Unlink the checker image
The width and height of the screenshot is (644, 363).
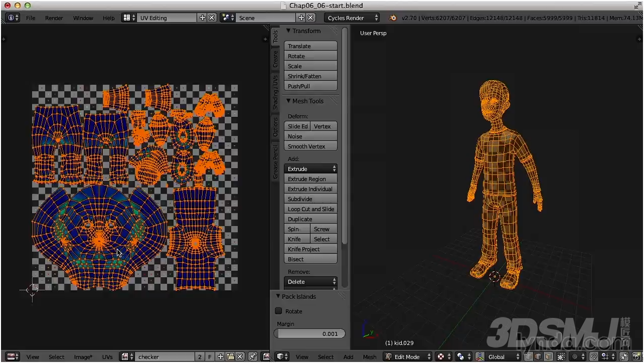pos(240,356)
